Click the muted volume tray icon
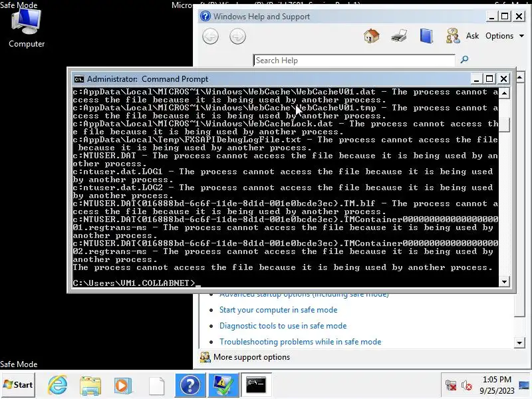The width and height of the screenshot is (532, 399). tap(467, 385)
